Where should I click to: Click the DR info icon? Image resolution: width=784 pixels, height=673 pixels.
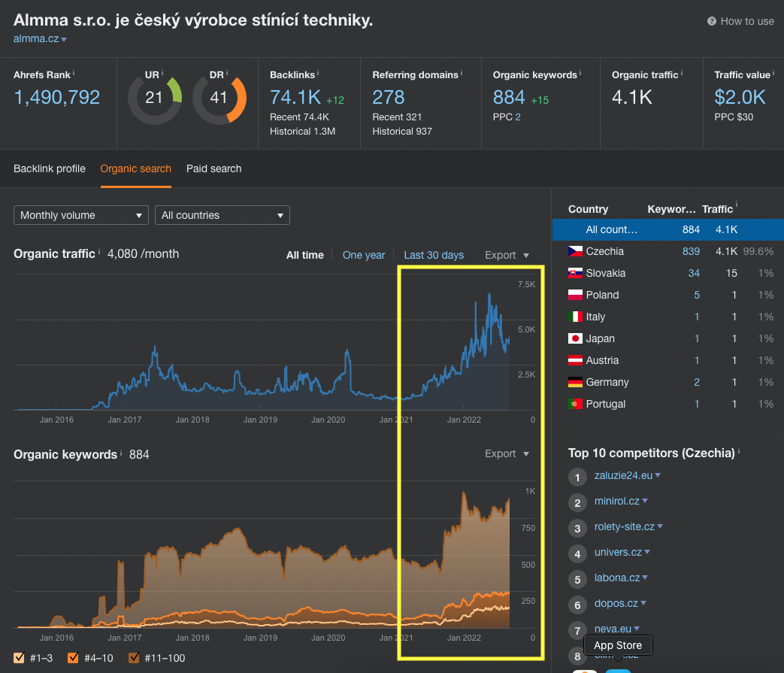click(226, 73)
